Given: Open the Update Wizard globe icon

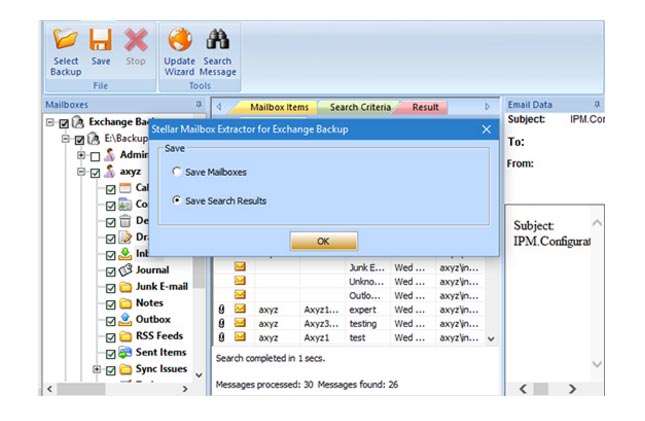Looking at the screenshot, I should (x=180, y=40).
